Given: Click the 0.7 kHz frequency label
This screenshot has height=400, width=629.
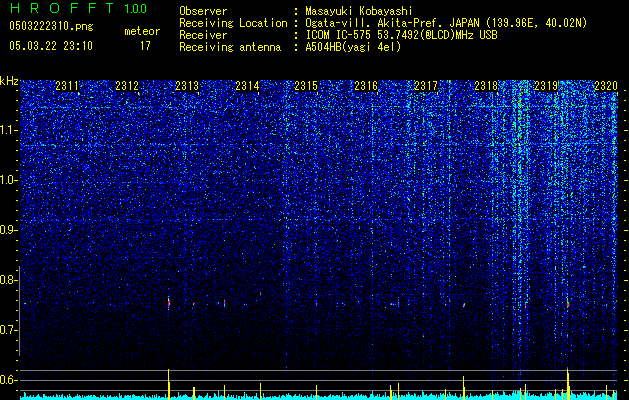Looking at the screenshot, I should coord(8,330).
